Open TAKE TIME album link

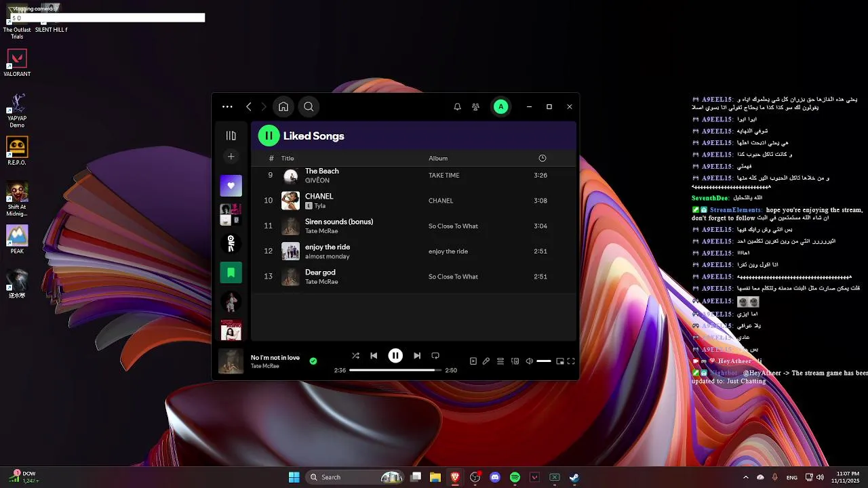point(444,176)
